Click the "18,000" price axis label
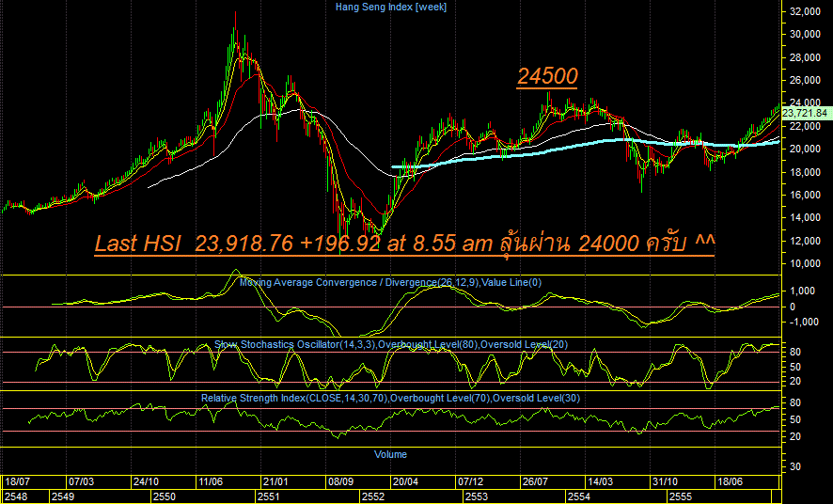This screenshot has height=504, width=833. [x=806, y=172]
